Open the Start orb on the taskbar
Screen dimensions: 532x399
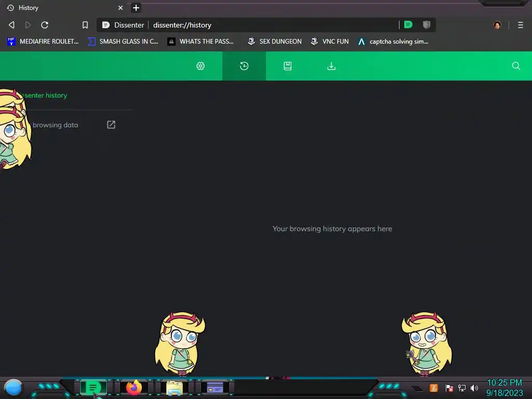14,388
